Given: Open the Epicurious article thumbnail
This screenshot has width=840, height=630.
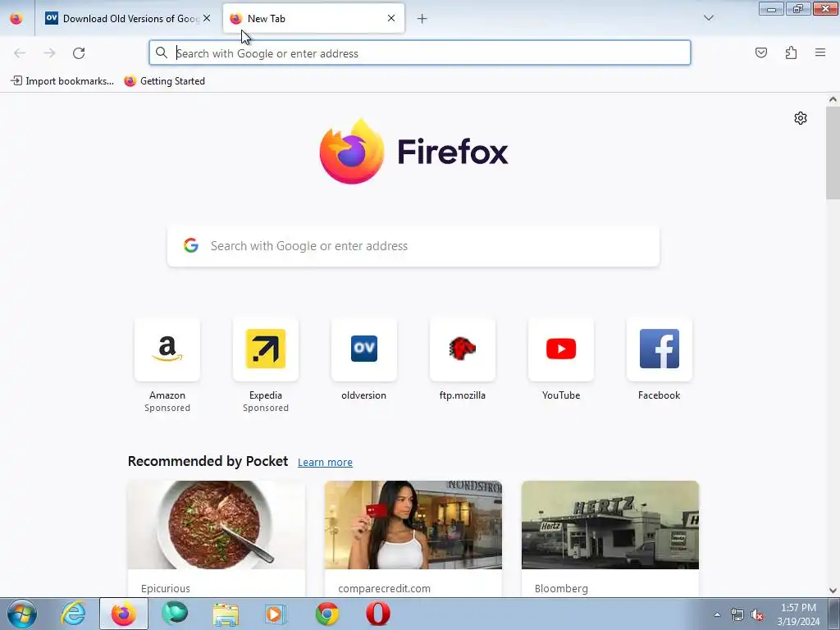Looking at the screenshot, I should point(217,525).
